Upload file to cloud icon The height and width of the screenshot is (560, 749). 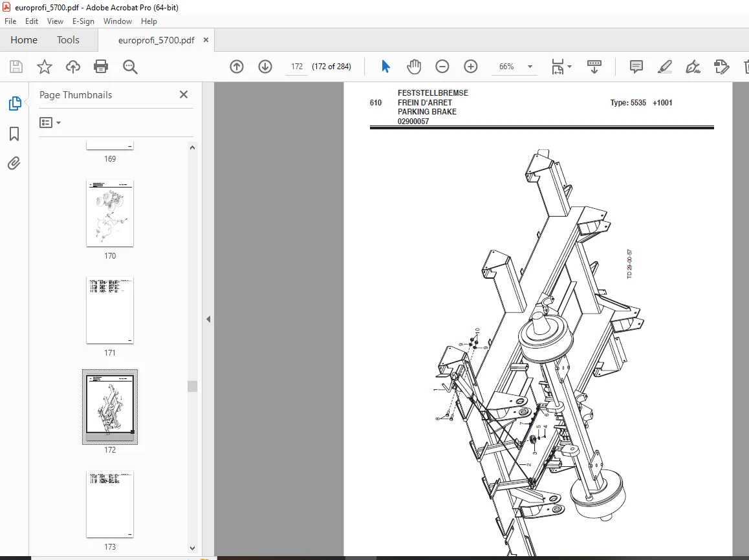(73, 67)
